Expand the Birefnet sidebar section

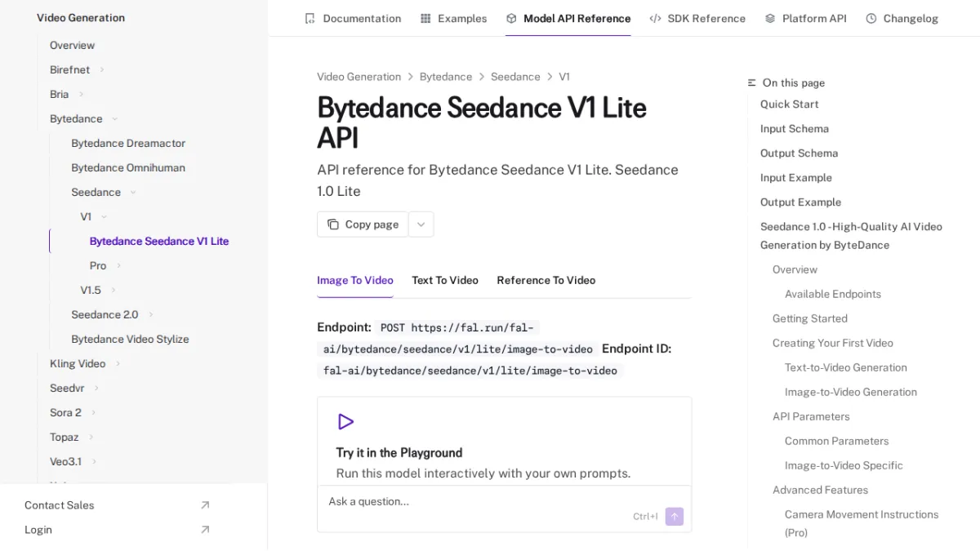[102, 69]
